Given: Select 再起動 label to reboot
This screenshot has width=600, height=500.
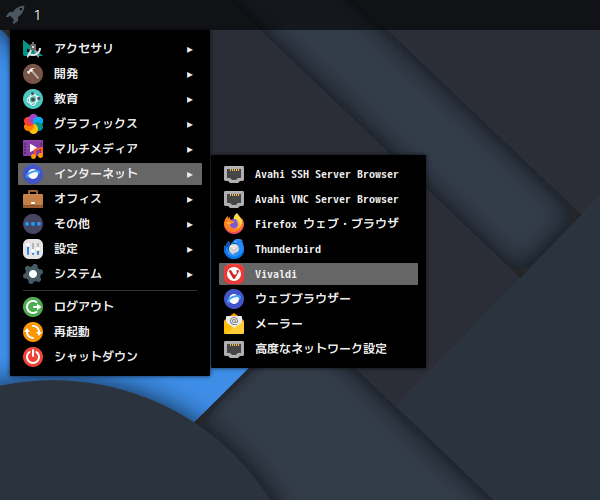Looking at the screenshot, I should (72, 331).
